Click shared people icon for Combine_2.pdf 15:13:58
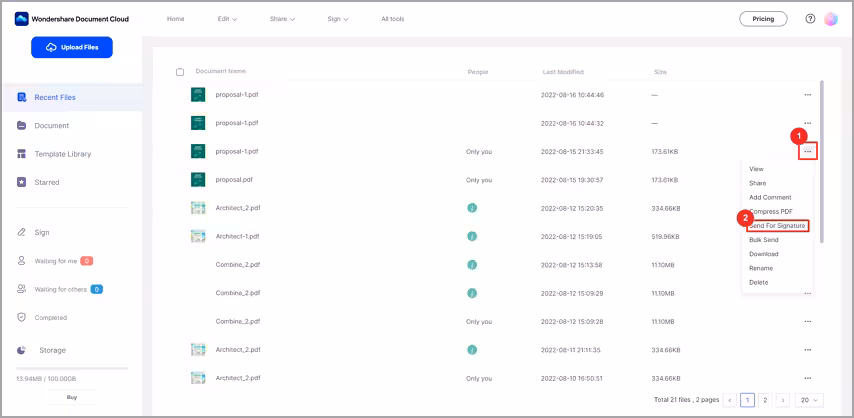The width and height of the screenshot is (854, 418). (472, 264)
